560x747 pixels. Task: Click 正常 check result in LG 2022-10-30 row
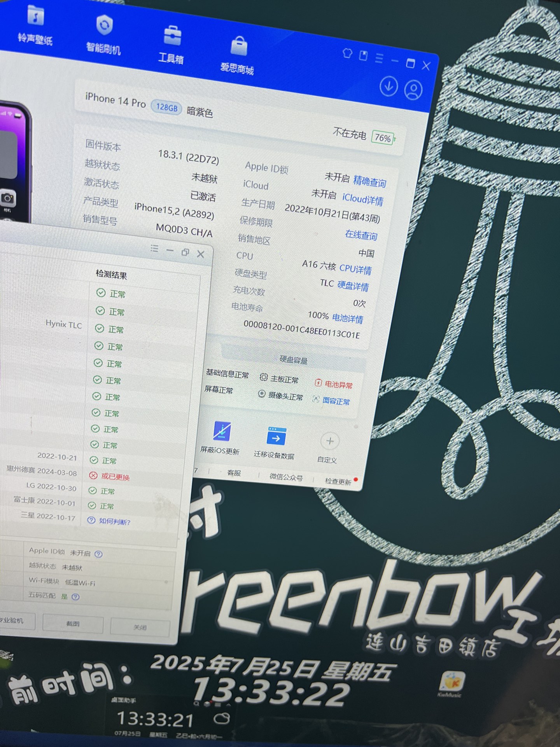click(102, 491)
